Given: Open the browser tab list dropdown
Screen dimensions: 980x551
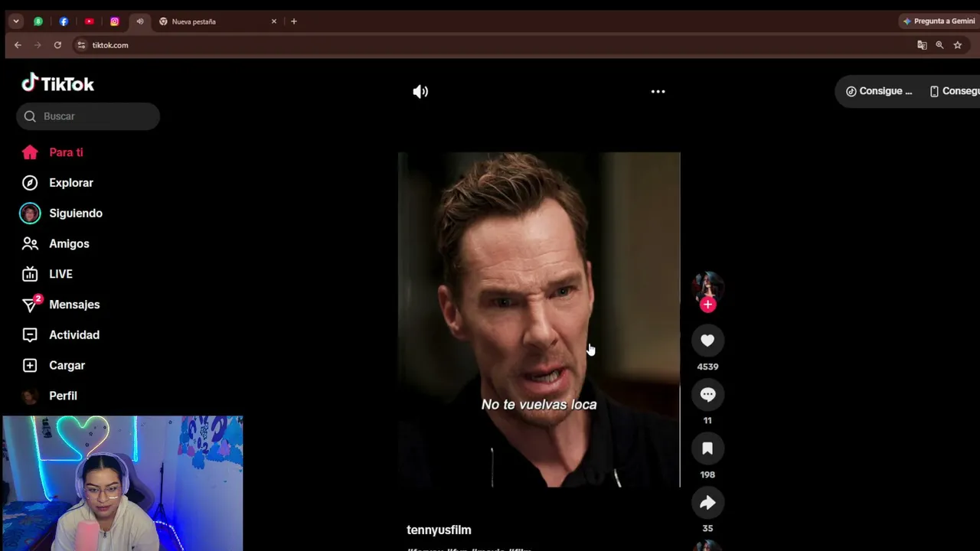Looking at the screenshot, I should (15, 21).
